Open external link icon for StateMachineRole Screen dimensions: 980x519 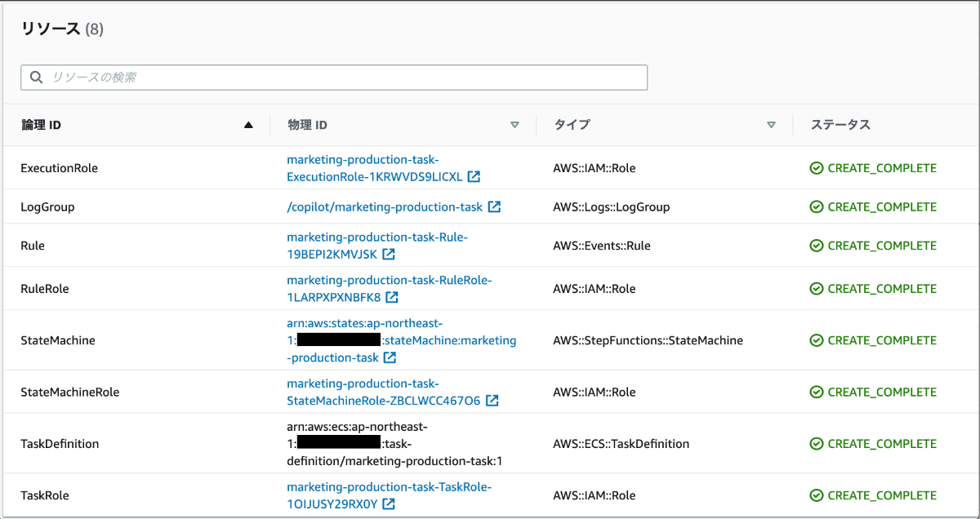(492, 401)
